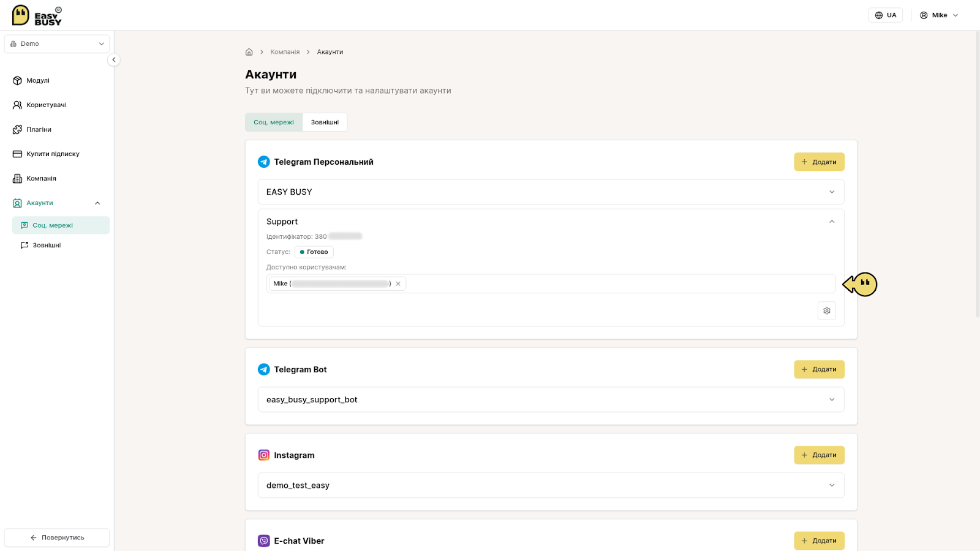Click the Компанія building icon

pos(17,178)
